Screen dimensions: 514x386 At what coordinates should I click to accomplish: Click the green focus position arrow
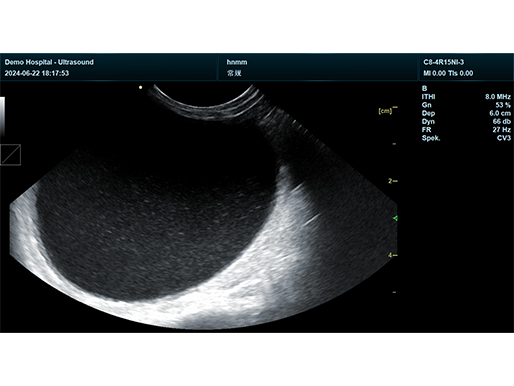pos(395,218)
